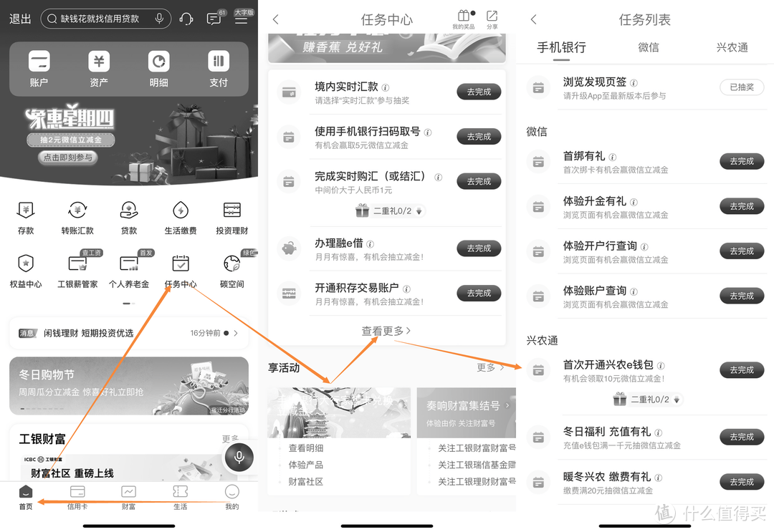Go back from 任务列表 screen
The height and width of the screenshot is (532, 774).
[x=533, y=19]
